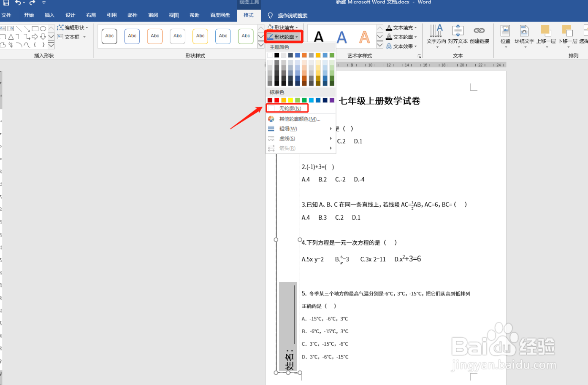
Task: Choose the orange outlined A WordArt style
Action: (365, 37)
